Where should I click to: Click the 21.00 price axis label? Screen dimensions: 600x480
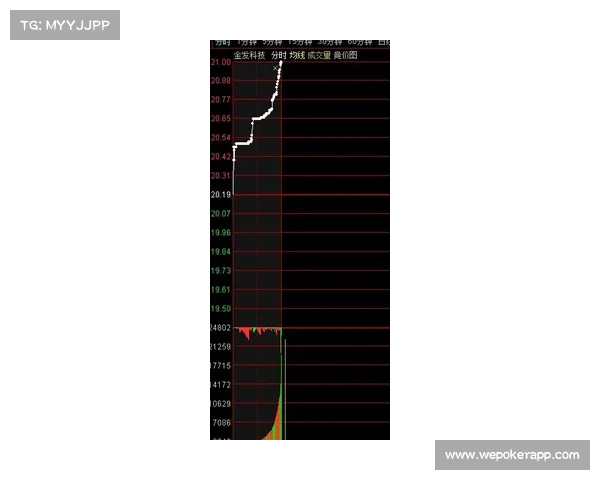(221, 62)
